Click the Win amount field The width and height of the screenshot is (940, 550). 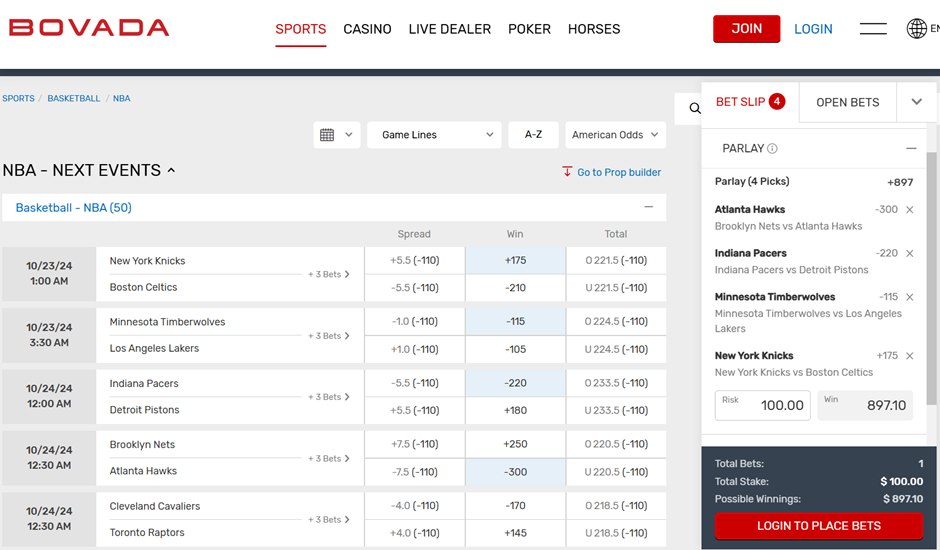point(865,405)
